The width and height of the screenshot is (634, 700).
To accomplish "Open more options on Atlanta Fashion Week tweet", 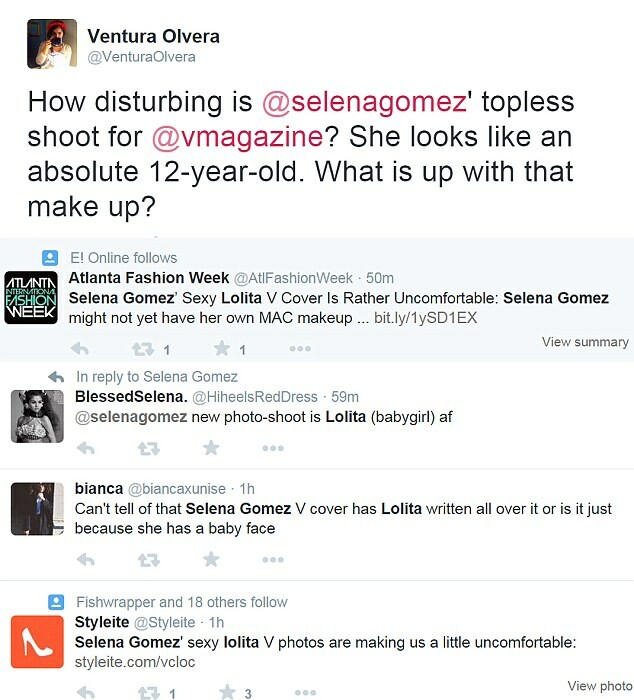I will tap(300, 349).
